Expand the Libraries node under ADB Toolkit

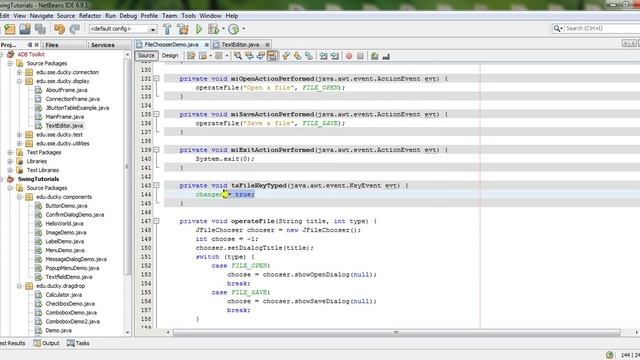10,161
